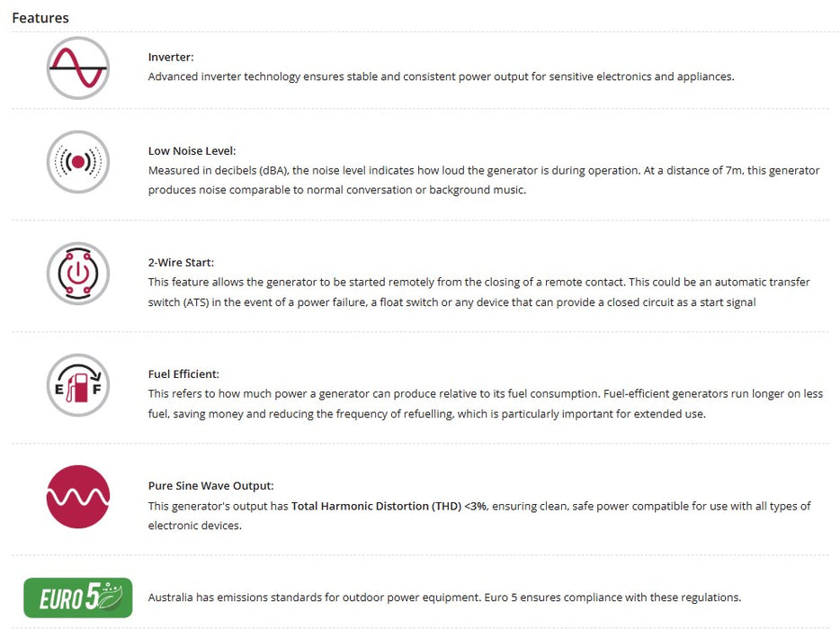Image resolution: width=840 pixels, height=630 pixels.
Task: Click the Inverter sine wave icon
Action: click(x=78, y=67)
